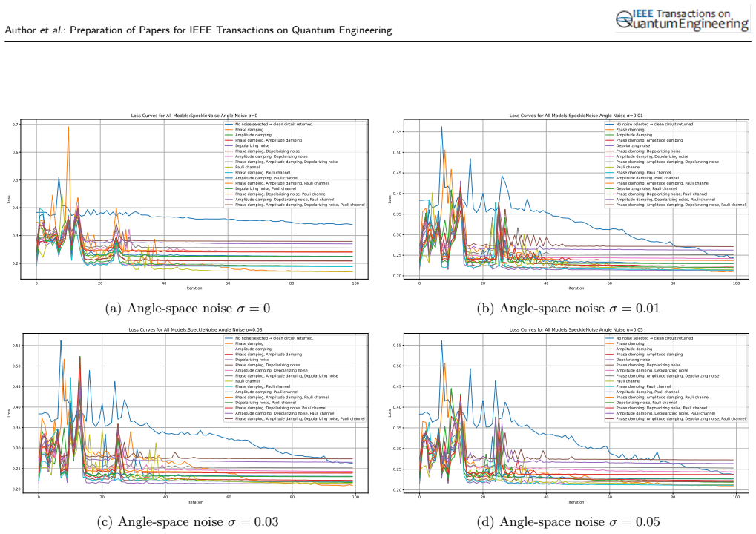Viewport: 756px width, 534px height.
Task: Click 'Amplitude damping' entry in the σ=0.01 plot legend
Action: coord(634,135)
